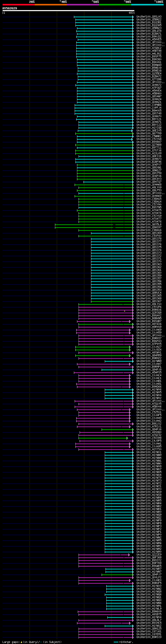Select hit label UniRef100_Q9ST48
The image size is (166, 644).
149,114
